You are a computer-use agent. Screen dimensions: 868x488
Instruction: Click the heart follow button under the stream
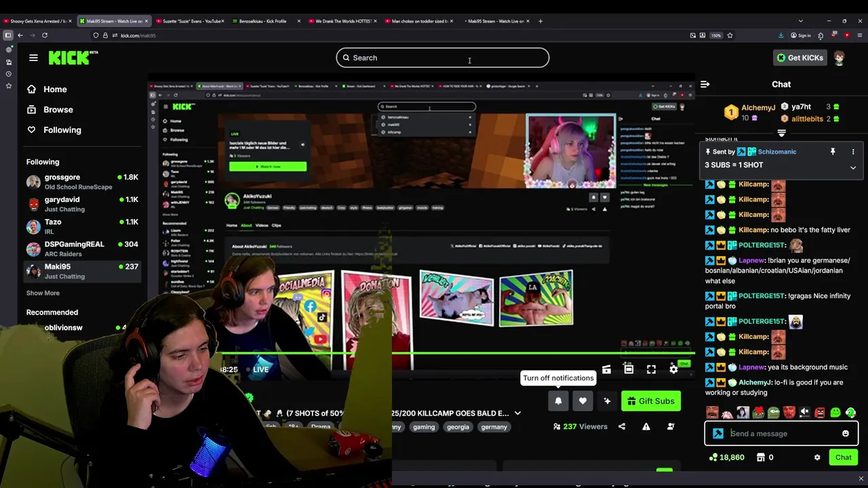click(583, 401)
